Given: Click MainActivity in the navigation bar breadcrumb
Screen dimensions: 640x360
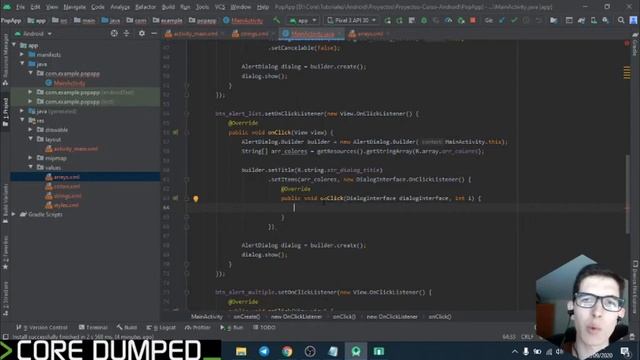Looking at the screenshot, I should pyautogui.click(x=247, y=20).
